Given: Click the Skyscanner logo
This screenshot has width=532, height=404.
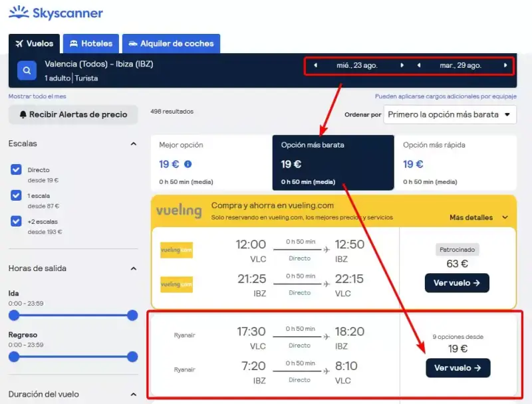Looking at the screenshot, I should coord(56,13).
